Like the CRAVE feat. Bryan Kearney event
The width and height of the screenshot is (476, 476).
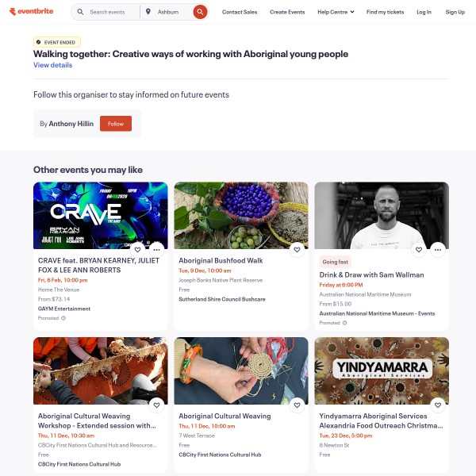(x=137, y=250)
